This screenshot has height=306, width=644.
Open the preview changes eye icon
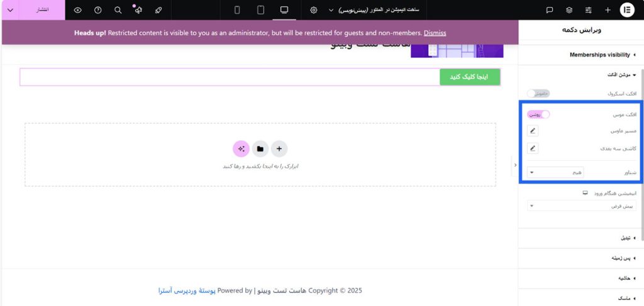(77, 10)
